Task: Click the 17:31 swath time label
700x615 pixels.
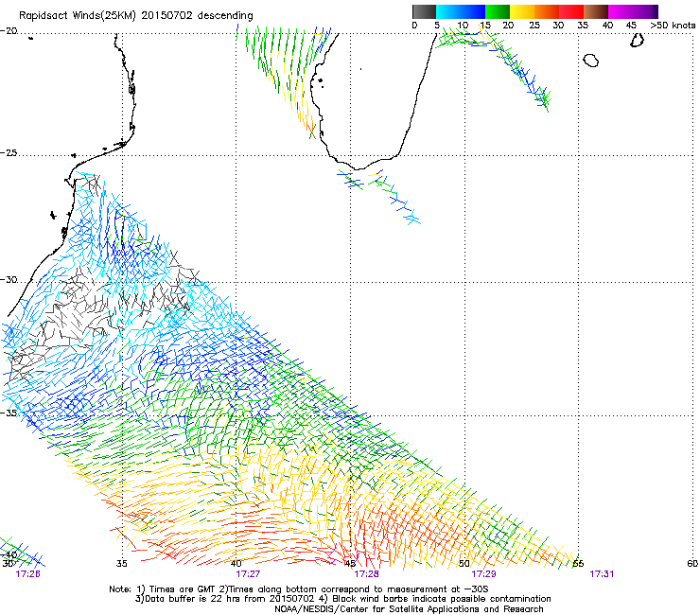Action: pyautogui.click(x=602, y=574)
